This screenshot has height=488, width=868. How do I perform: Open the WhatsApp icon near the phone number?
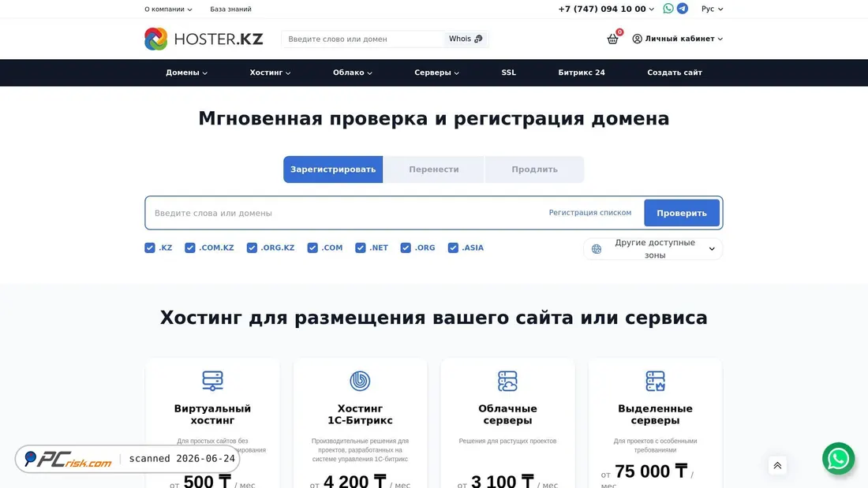[668, 9]
